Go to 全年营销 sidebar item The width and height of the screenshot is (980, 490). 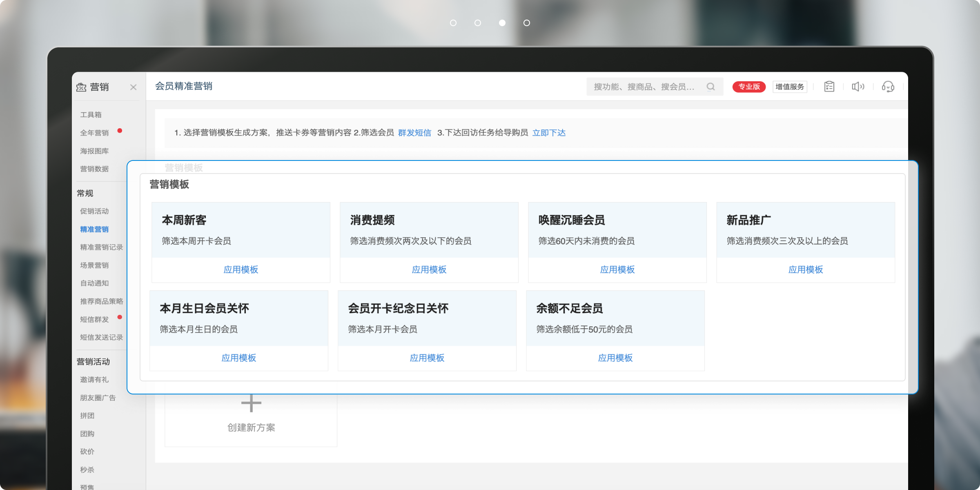(94, 133)
